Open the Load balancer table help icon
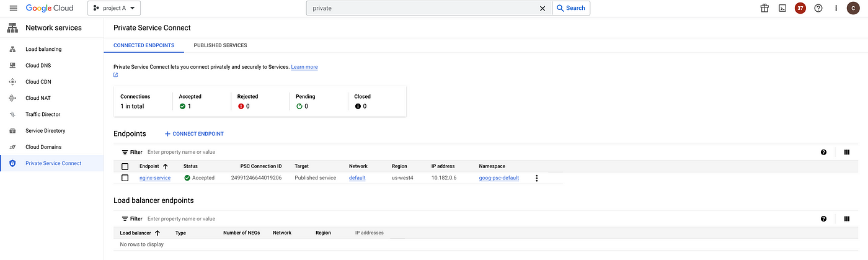 pyautogui.click(x=823, y=219)
